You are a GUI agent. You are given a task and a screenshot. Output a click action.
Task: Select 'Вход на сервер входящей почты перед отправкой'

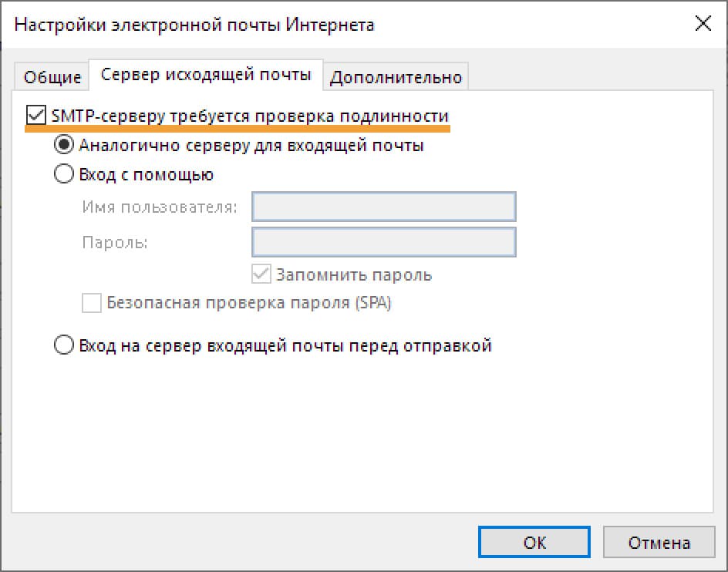click(63, 345)
